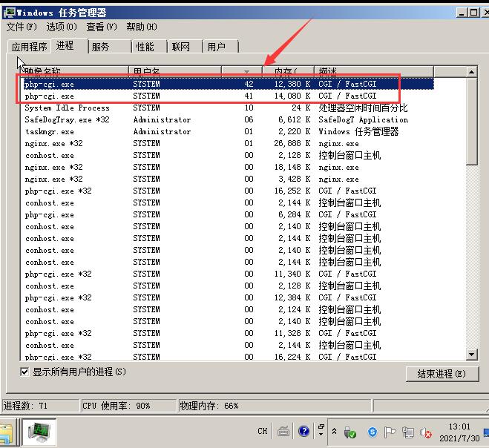Select php-cgi.exe row using 6,284 K
This screenshot has height=448, width=489.
(x=229, y=214)
